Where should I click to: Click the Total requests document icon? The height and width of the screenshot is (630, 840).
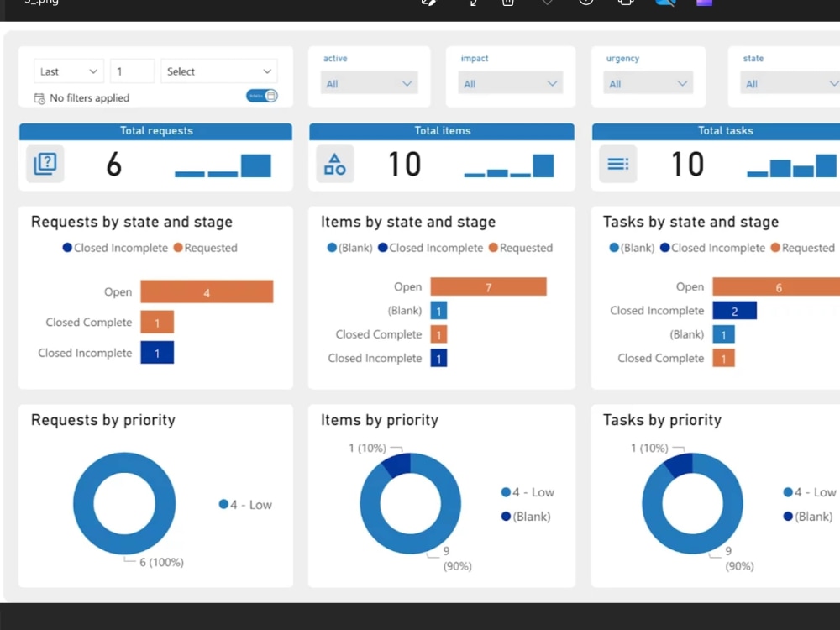45,164
